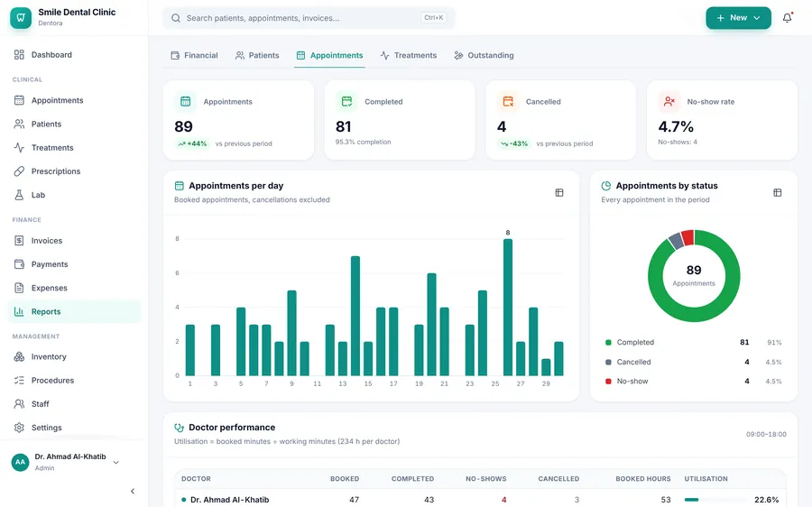This screenshot has width=812, height=507.
Task: Open the notifications bell
Action: (x=787, y=18)
